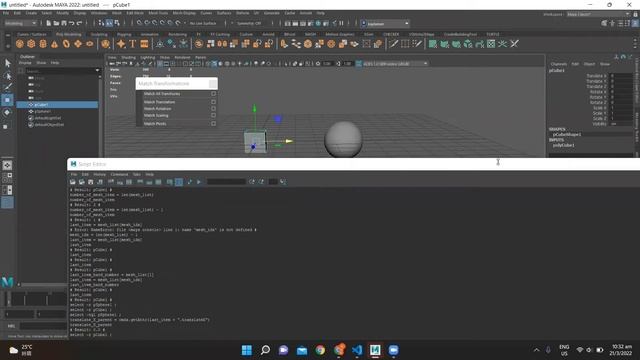
Task: Click Open Scene folder icon in status line
Action: [x=56, y=23]
